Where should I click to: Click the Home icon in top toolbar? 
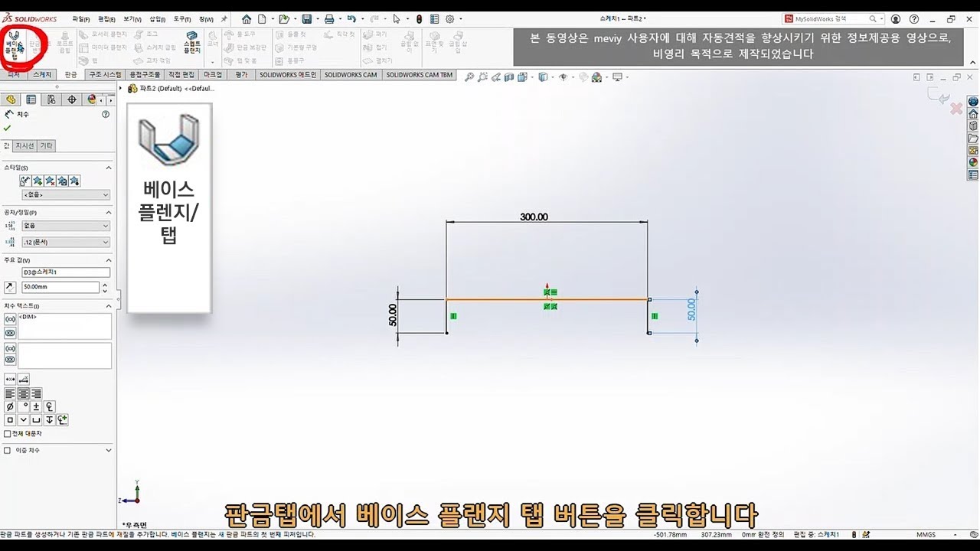click(247, 19)
